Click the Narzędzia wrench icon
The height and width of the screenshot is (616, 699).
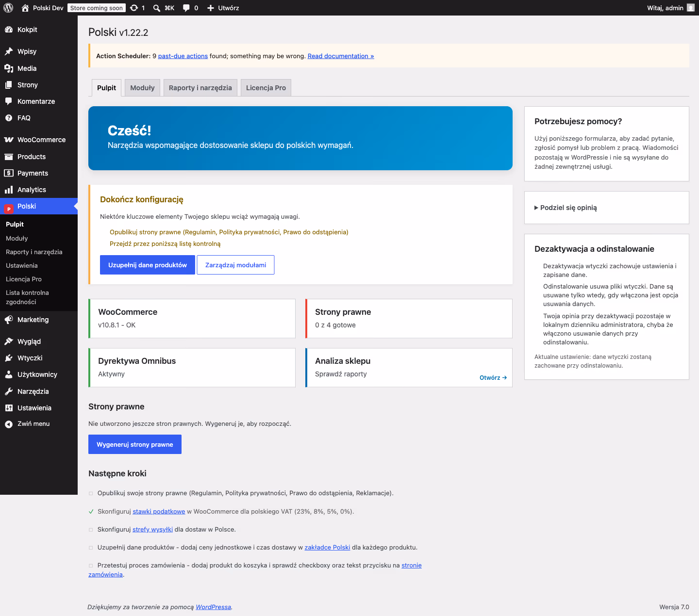9,391
